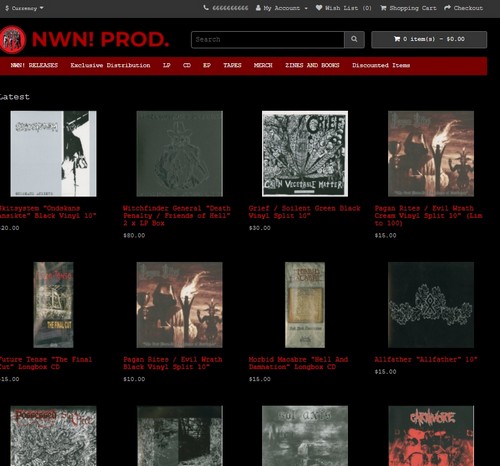500x466 pixels.
Task: Open the Currency dropdown
Action: (24, 8)
